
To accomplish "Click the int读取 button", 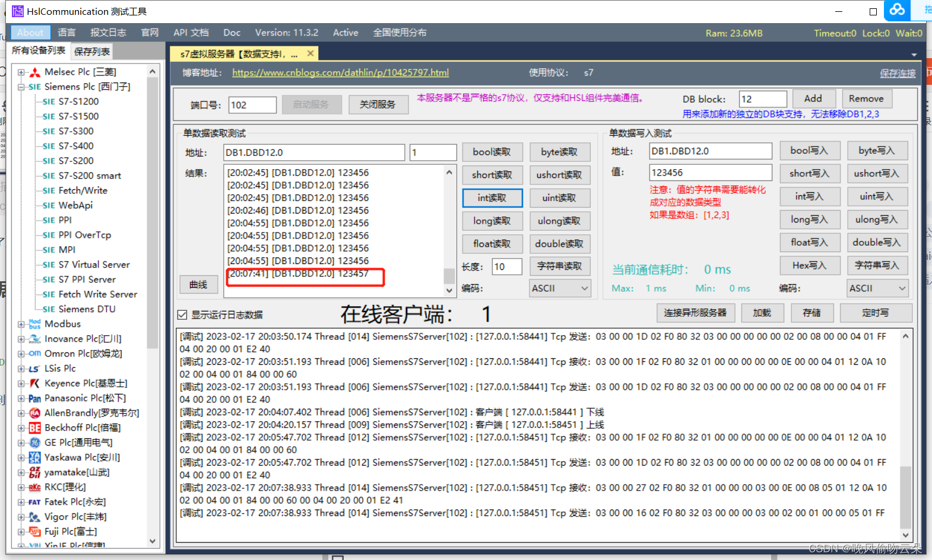I will (x=492, y=198).
